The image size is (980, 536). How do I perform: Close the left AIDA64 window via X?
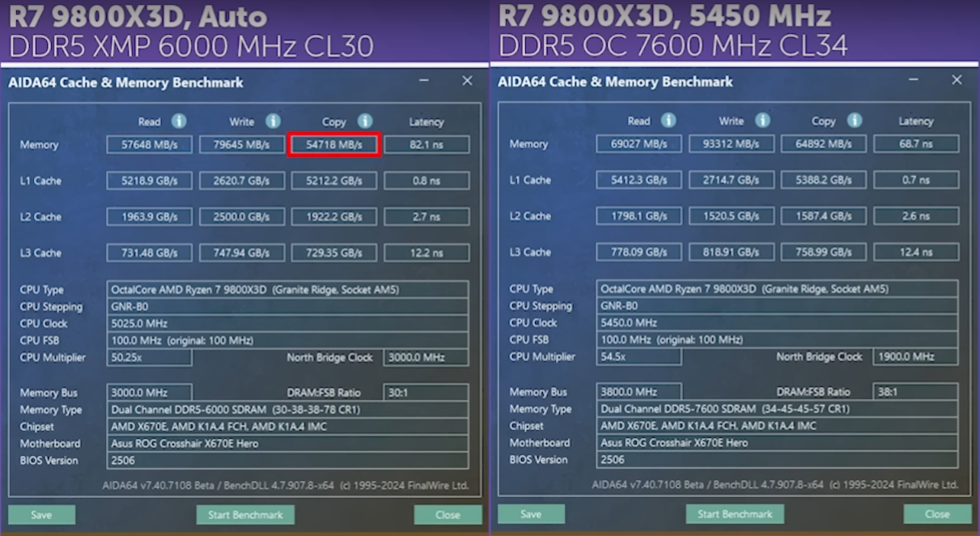(467, 81)
